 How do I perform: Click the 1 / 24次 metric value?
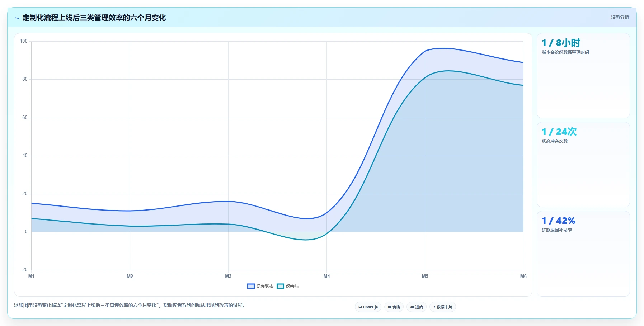click(x=559, y=132)
